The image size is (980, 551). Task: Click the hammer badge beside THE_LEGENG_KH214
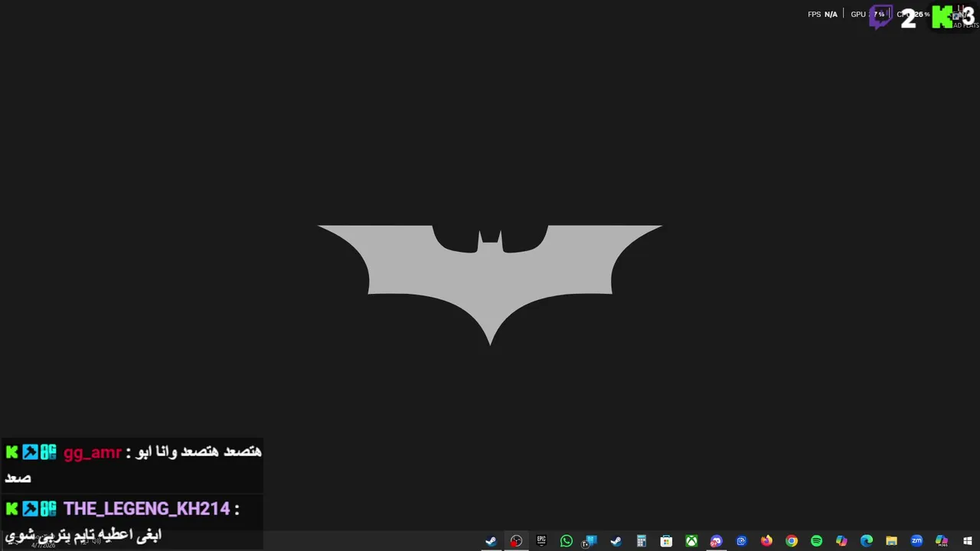pyautogui.click(x=30, y=509)
